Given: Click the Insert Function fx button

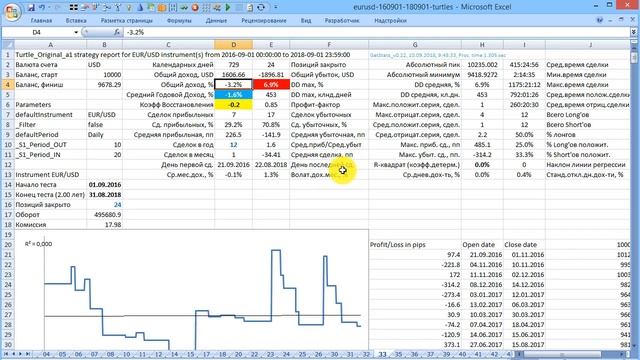Looking at the screenshot, I should coord(117,32).
